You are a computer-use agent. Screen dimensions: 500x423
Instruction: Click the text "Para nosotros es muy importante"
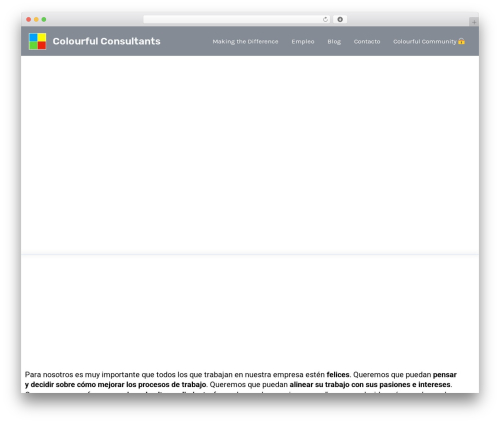[x=82, y=375]
